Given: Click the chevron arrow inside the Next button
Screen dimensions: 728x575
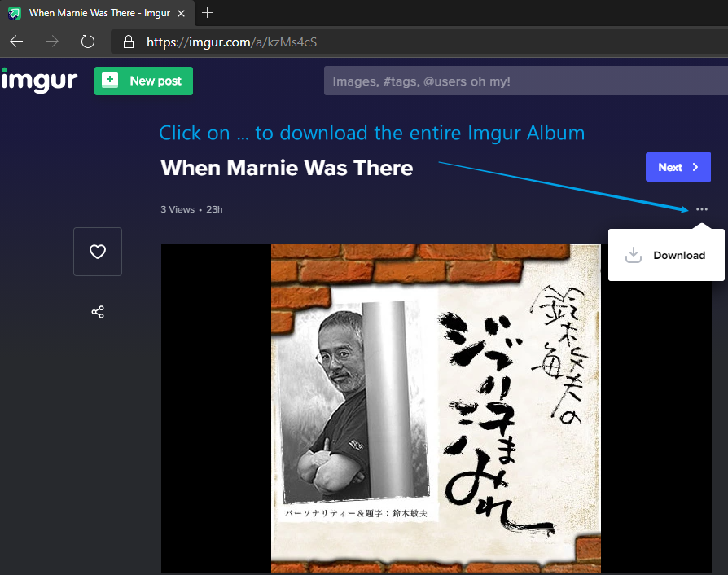Looking at the screenshot, I should [695, 167].
